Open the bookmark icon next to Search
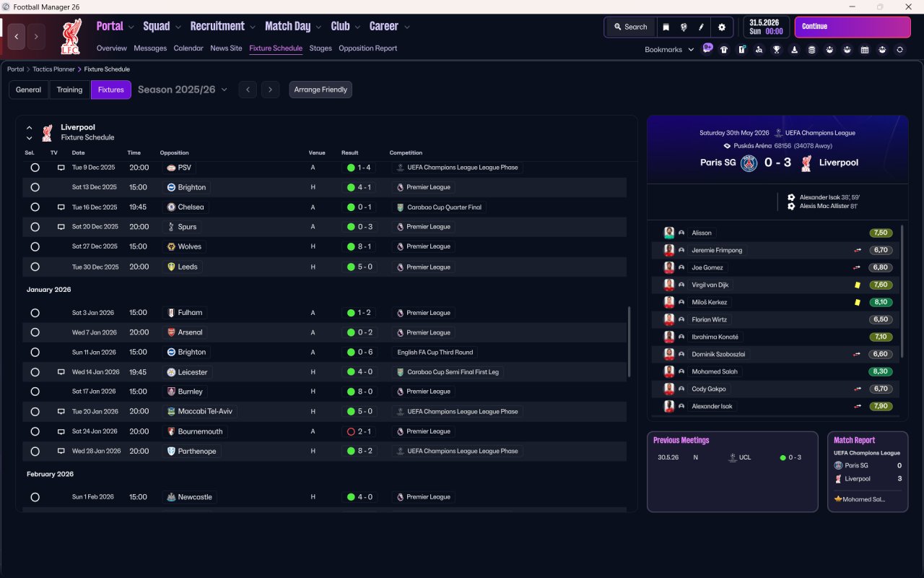This screenshot has width=924, height=578. (x=666, y=27)
